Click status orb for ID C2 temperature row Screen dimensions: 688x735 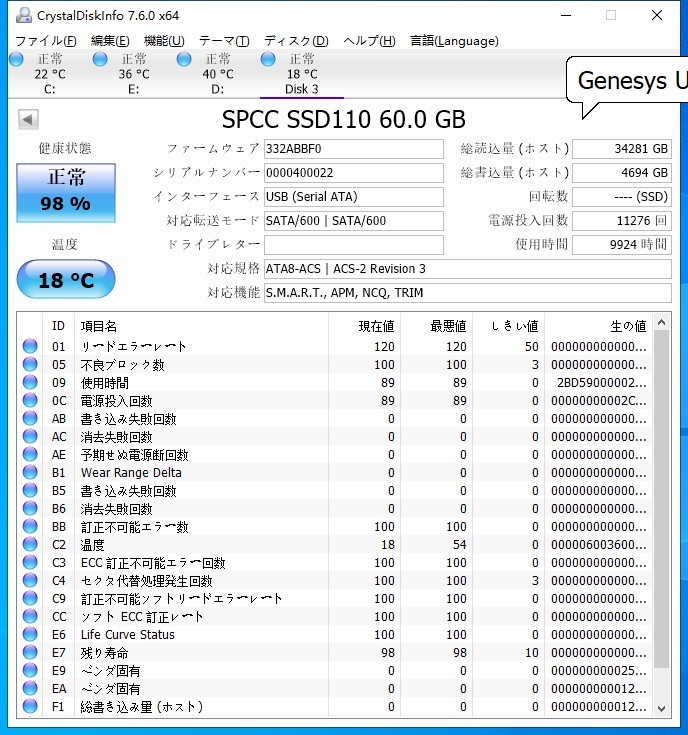point(30,544)
